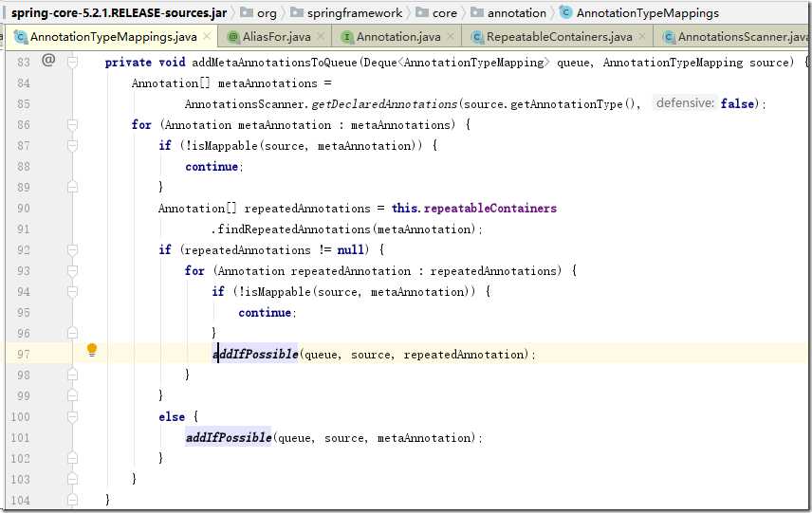Click fold end marker on line 104
The height and width of the screenshot is (513, 812).
coord(72,500)
